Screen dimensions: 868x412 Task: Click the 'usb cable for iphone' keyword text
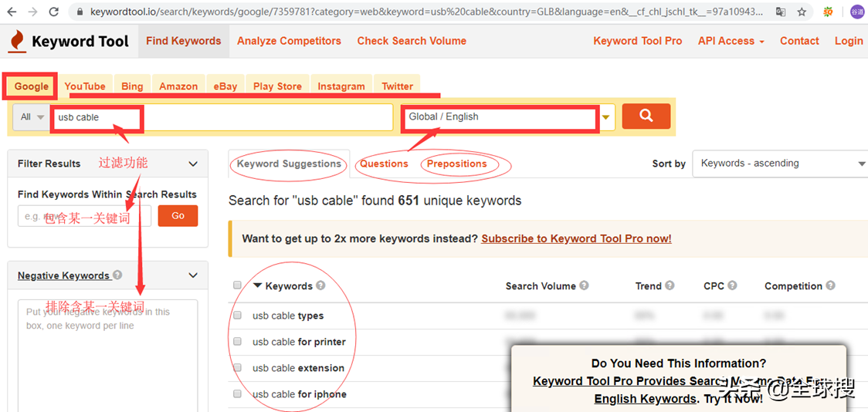[x=300, y=394]
